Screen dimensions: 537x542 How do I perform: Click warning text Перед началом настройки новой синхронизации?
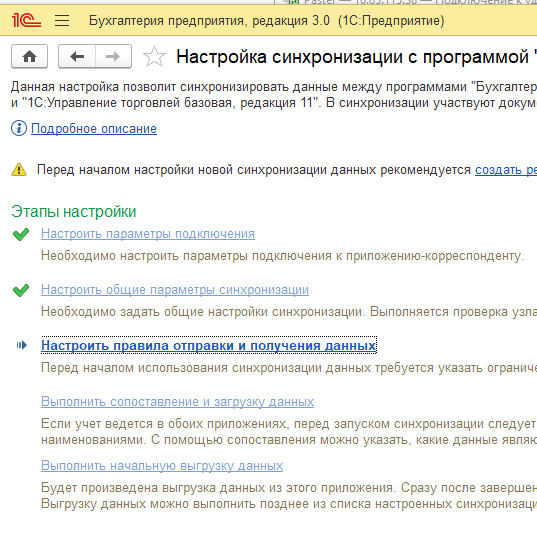(x=254, y=170)
